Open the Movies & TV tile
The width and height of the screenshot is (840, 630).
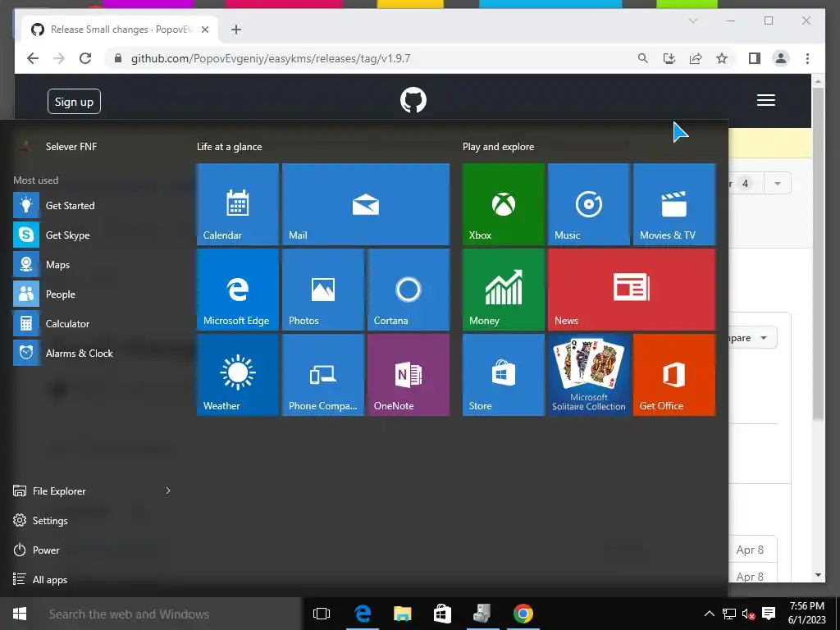click(674, 204)
